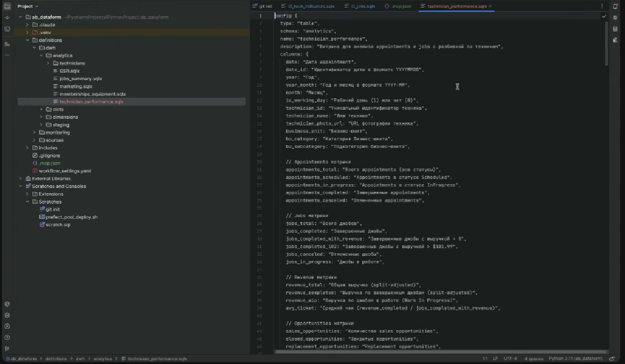This screenshot has height=364, width=625.
Task: Expand the External Libraries node
Action: [21, 178]
